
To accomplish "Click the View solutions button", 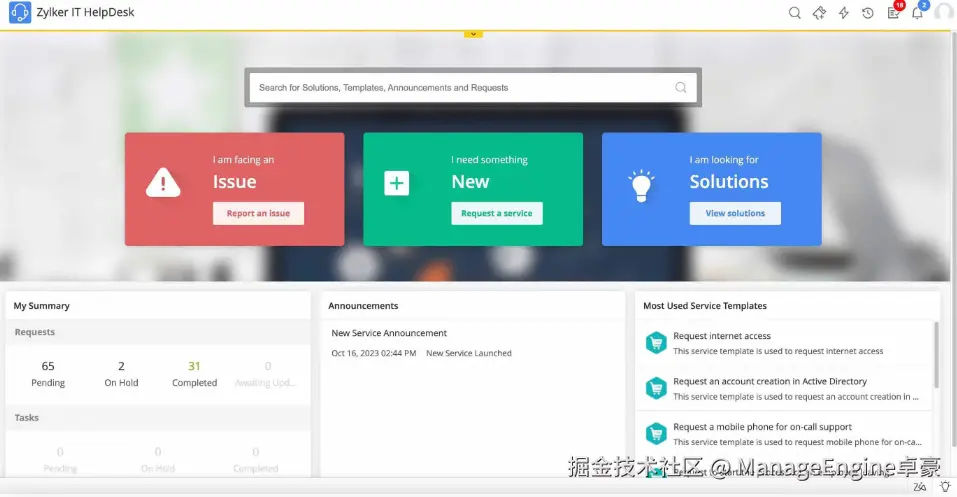I will pos(735,213).
